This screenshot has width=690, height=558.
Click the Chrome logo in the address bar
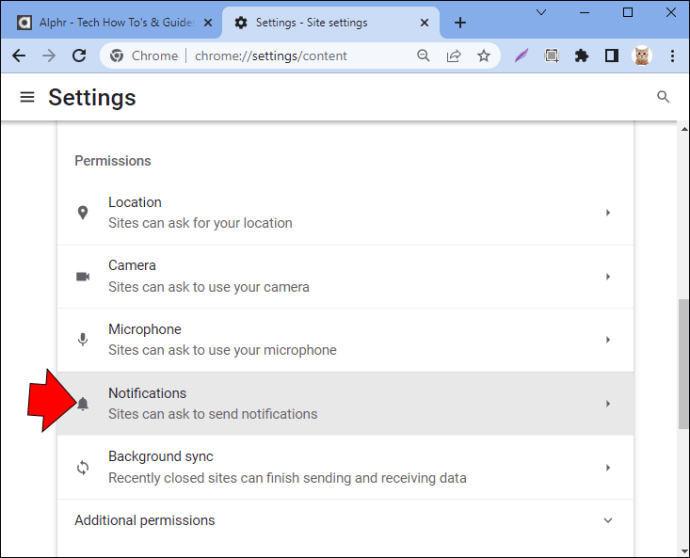tap(117, 56)
